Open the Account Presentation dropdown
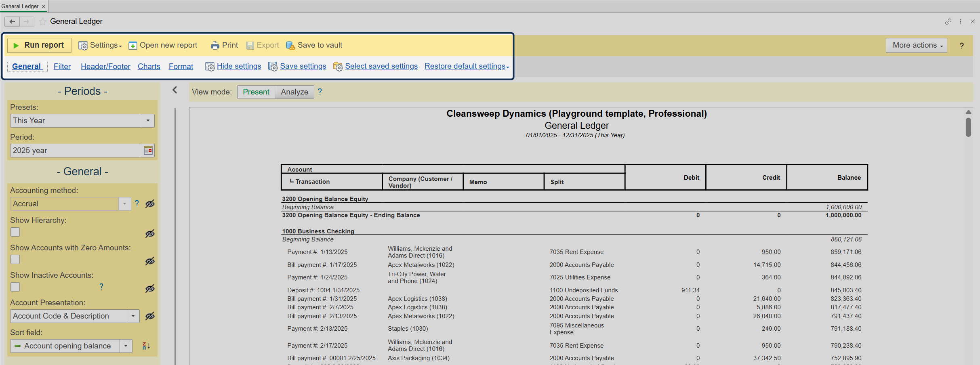980x365 pixels. pyautogui.click(x=133, y=316)
